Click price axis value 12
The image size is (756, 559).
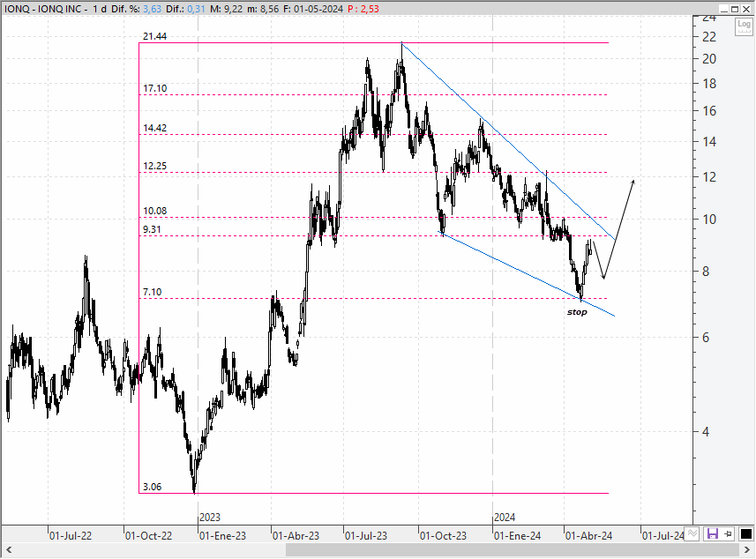pos(709,177)
